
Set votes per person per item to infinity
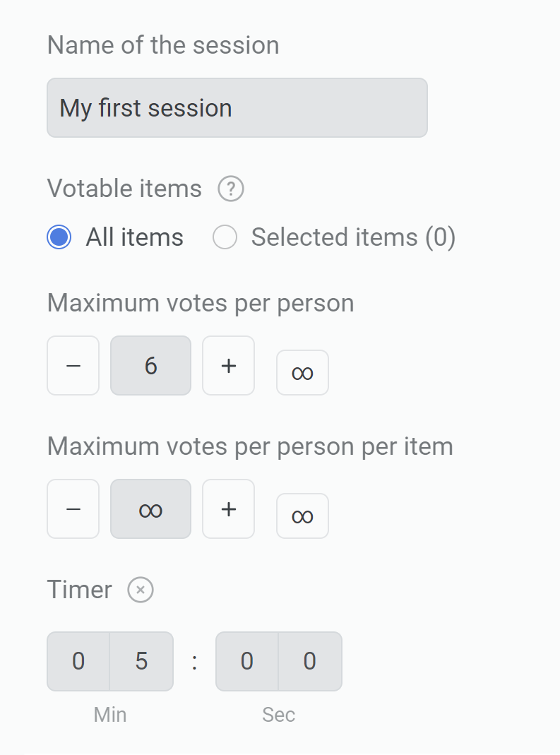[x=302, y=516]
